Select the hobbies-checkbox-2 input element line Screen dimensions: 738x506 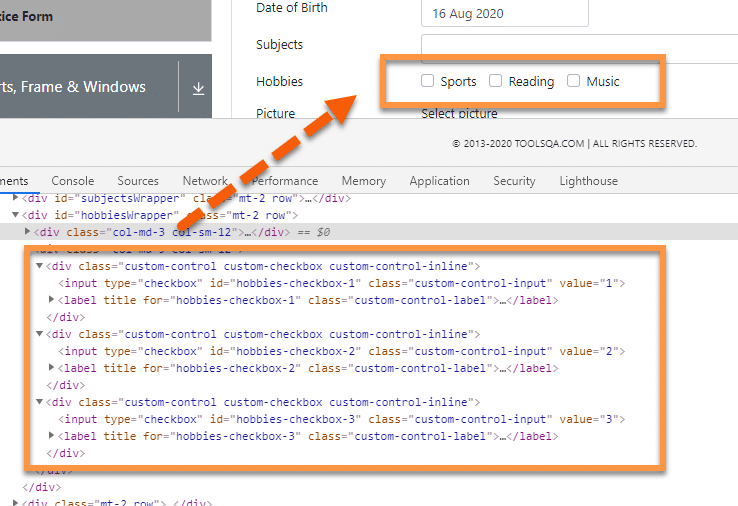[340, 351]
